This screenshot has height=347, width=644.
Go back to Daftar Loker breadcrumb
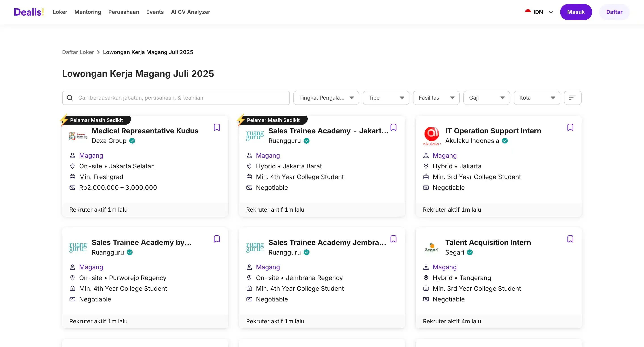click(78, 52)
